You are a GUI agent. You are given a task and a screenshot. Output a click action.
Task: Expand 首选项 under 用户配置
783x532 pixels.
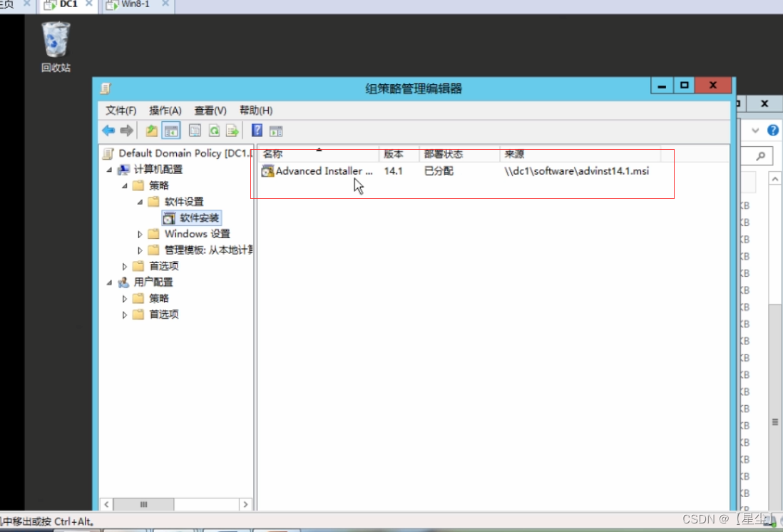[x=124, y=314]
